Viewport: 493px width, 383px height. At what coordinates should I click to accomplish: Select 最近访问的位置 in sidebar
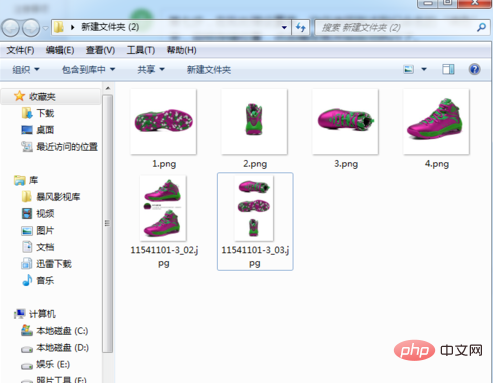click(67, 147)
